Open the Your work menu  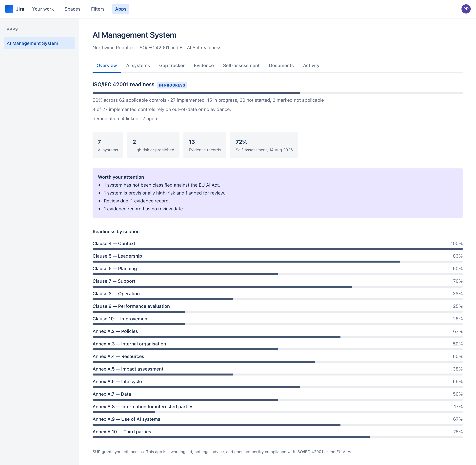click(43, 9)
